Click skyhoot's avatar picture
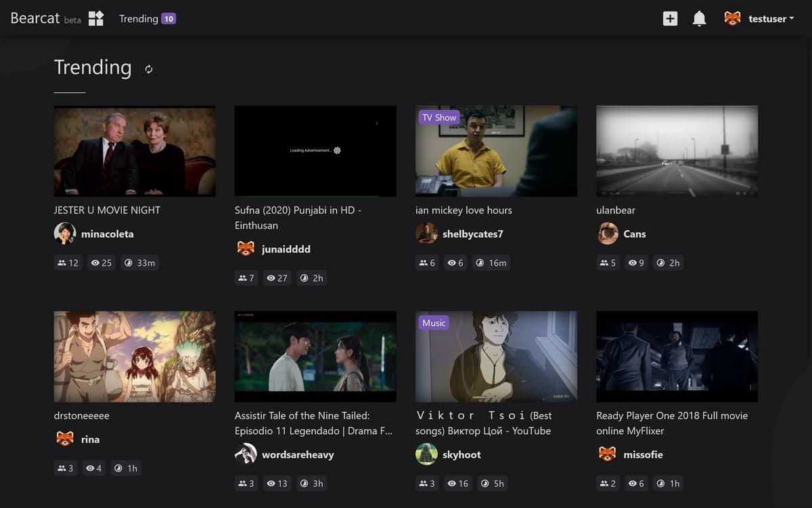The height and width of the screenshot is (508, 812). coord(426,454)
